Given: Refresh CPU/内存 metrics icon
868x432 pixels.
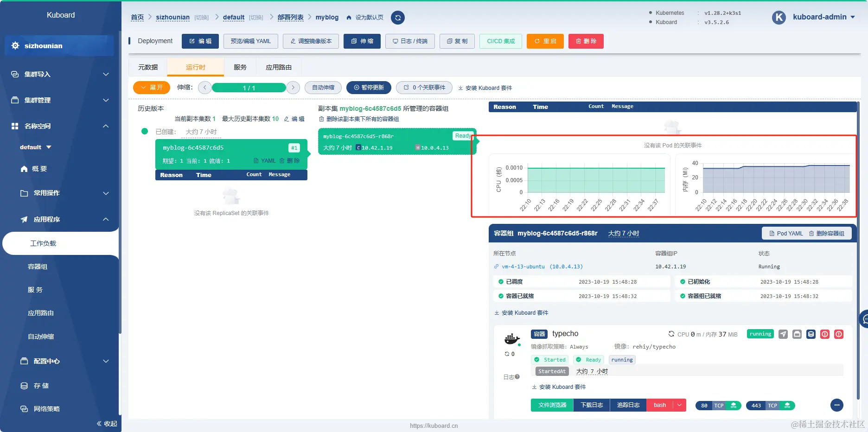Looking at the screenshot, I should [671, 334].
